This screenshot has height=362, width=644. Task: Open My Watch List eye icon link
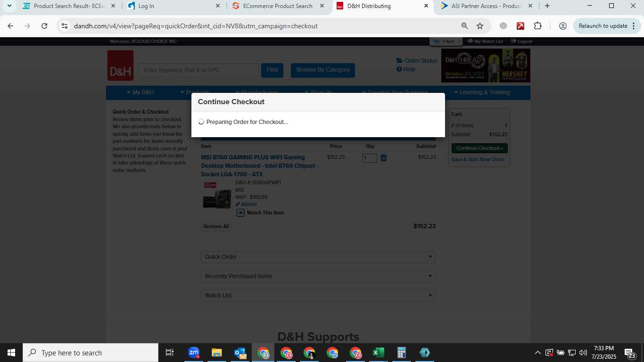tap(485, 41)
